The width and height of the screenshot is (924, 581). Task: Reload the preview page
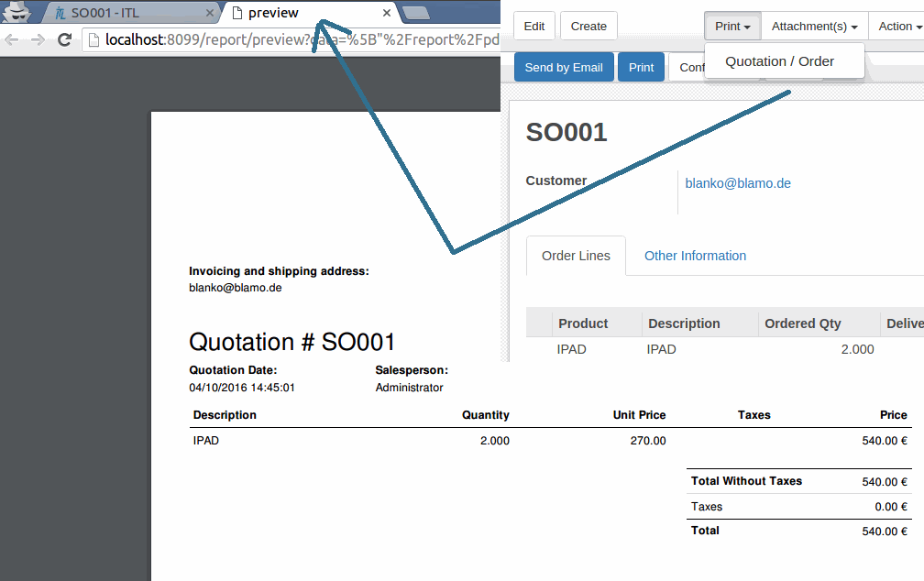(64, 39)
